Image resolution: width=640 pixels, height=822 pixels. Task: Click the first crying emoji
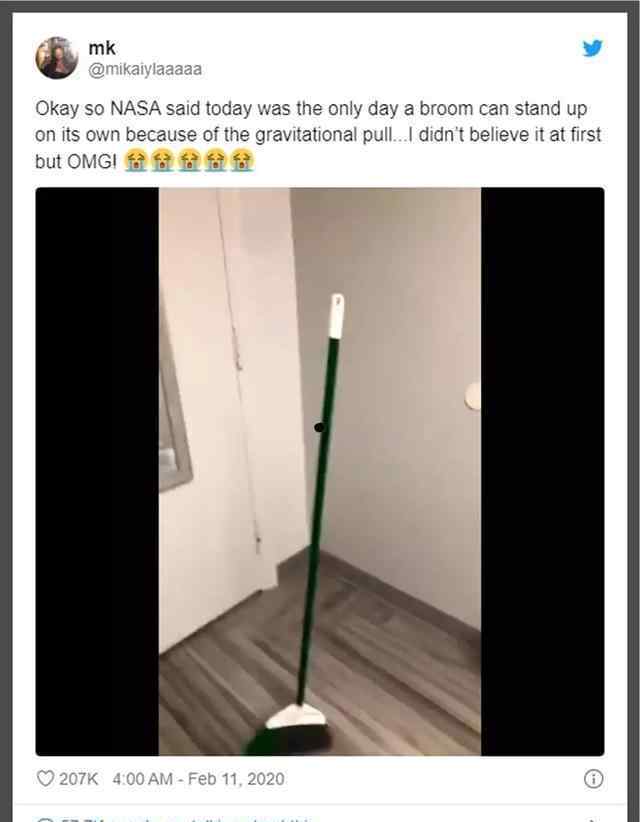[x=136, y=160]
